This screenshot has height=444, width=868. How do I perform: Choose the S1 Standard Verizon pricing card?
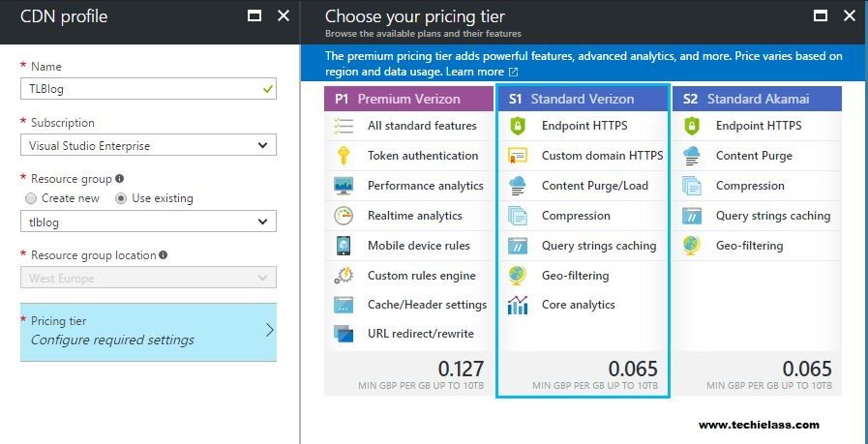click(x=583, y=241)
